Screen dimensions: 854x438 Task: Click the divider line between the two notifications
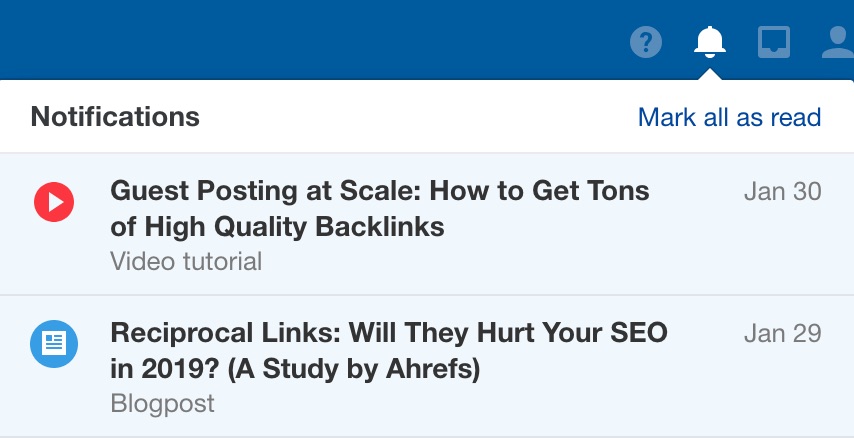[427, 295]
